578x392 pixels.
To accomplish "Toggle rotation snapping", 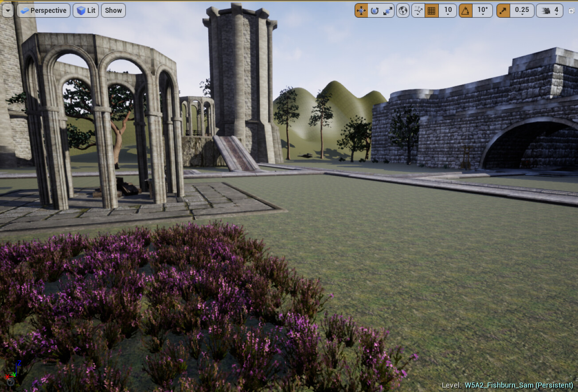I will pyautogui.click(x=465, y=10).
